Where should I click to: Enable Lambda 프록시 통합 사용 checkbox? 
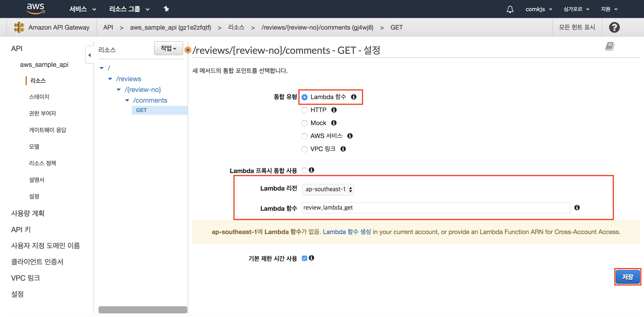point(304,170)
